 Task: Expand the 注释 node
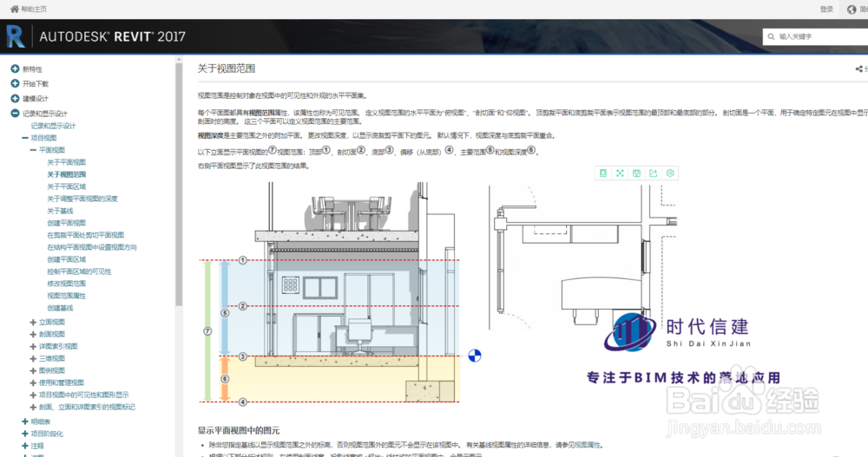click(x=25, y=446)
